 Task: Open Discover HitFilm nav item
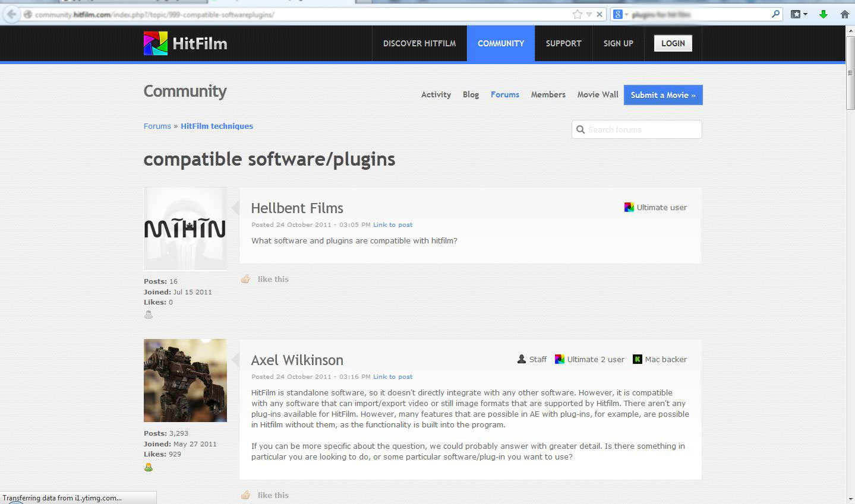point(419,43)
